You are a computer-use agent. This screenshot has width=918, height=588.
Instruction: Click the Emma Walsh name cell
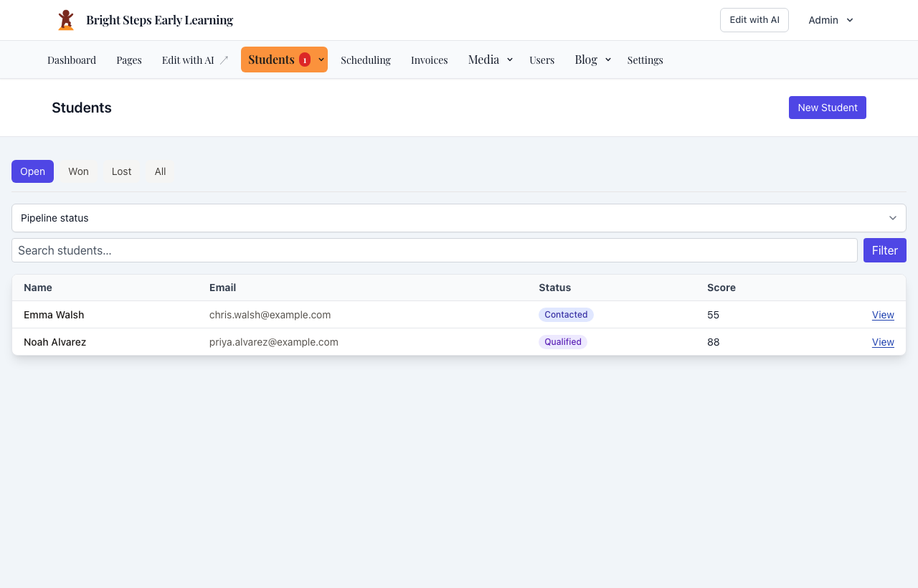(54, 315)
